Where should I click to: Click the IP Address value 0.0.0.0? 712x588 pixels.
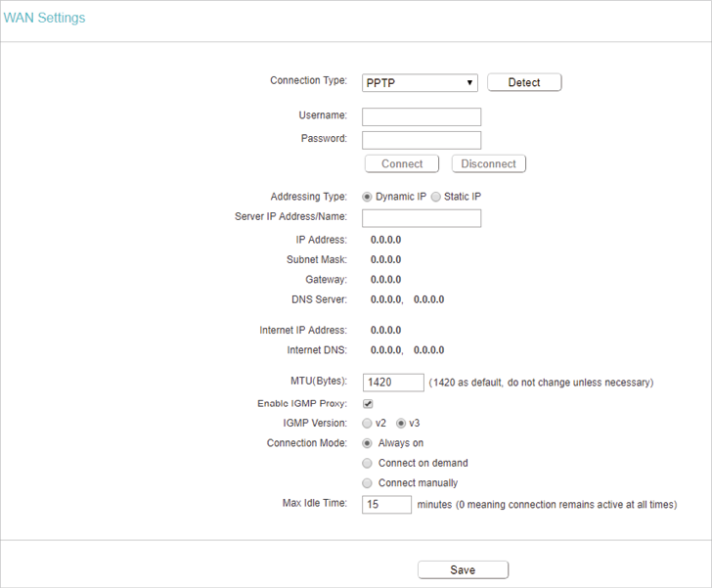click(x=385, y=240)
